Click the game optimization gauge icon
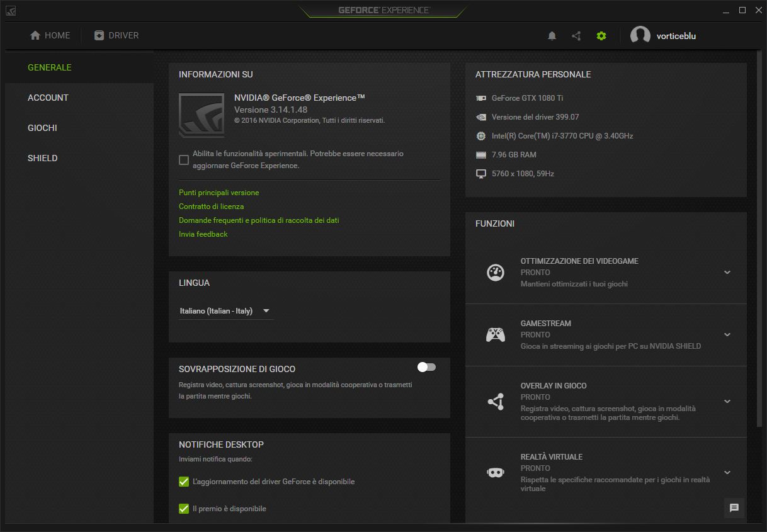The image size is (767, 532). pyautogui.click(x=496, y=273)
